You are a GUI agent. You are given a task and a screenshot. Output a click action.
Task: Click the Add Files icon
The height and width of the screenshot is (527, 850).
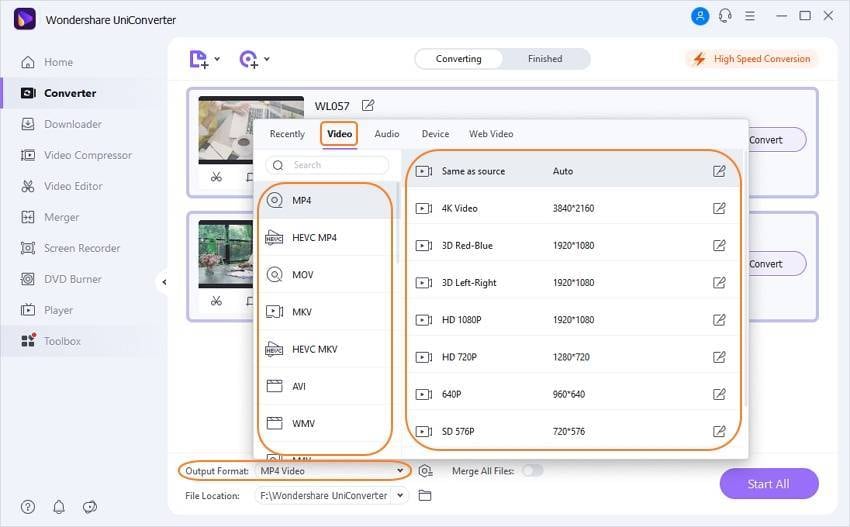[198, 59]
